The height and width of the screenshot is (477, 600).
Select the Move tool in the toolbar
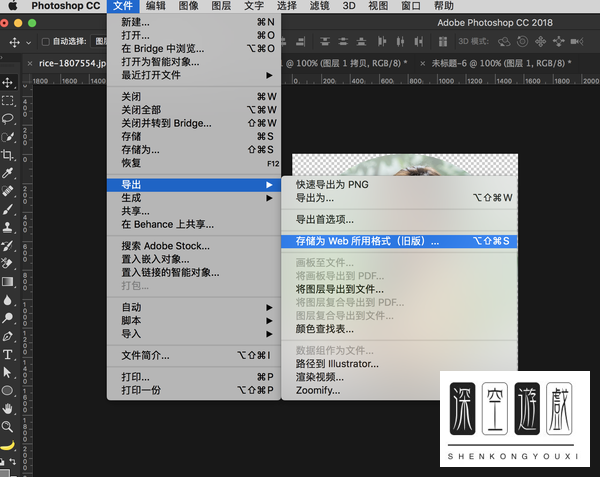(8, 82)
